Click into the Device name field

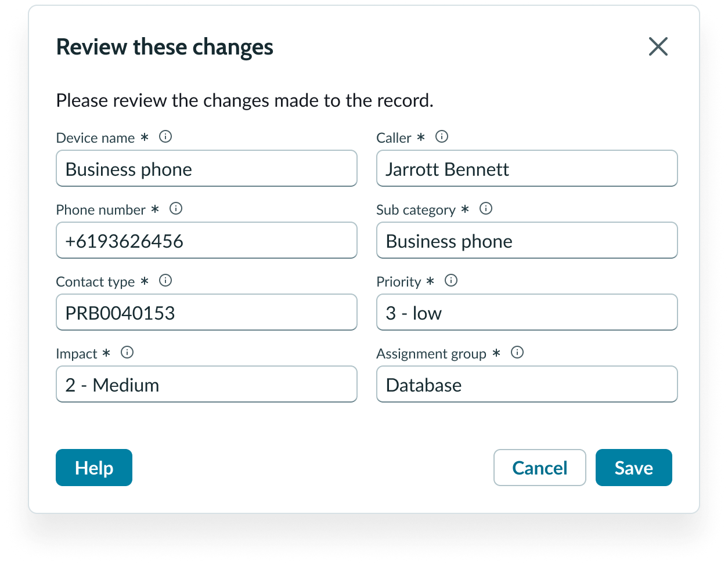[207, 169]
